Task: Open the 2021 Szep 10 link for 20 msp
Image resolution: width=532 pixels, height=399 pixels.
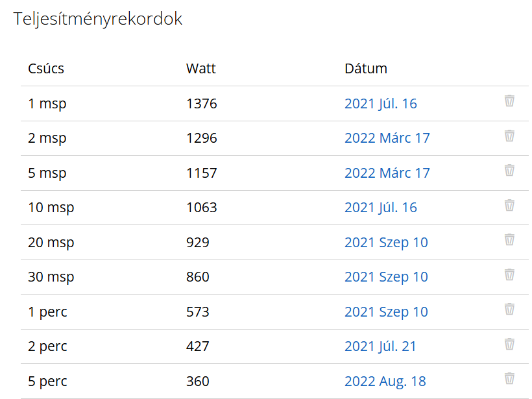Action: click(386, 243)
